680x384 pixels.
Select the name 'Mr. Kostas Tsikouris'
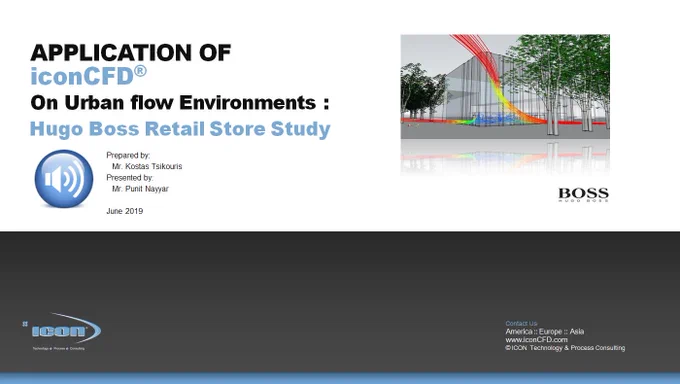[147, 166]
